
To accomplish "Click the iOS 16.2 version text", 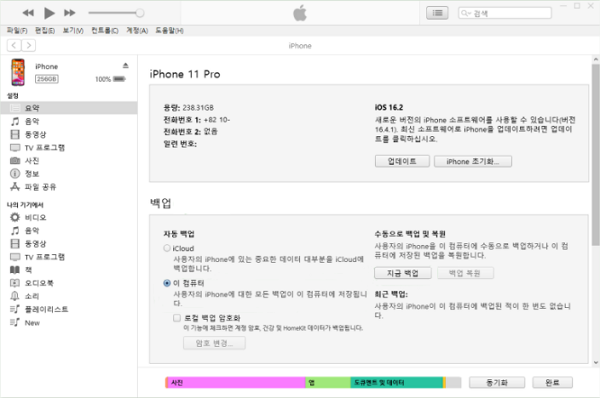I will click(389, 107).
